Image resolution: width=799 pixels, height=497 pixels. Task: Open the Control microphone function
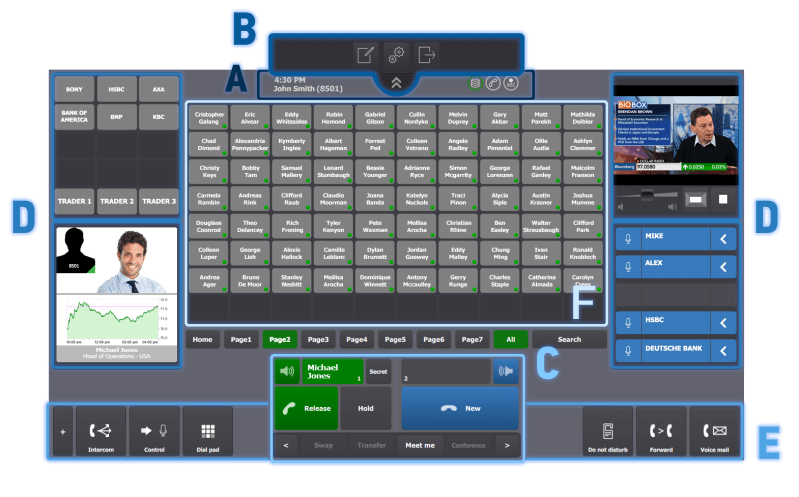click(154, 432)
